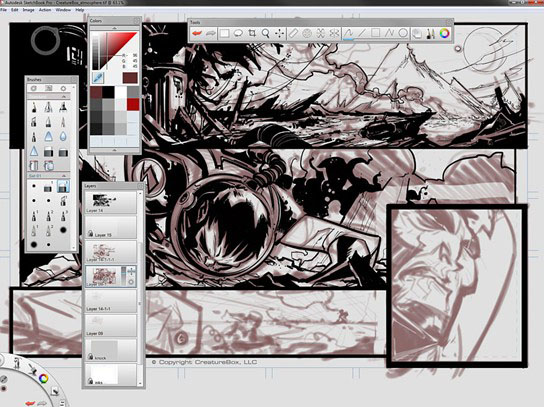Open the Edit menu
Image resolution: width=544 pixels, height=407 pixels.
[15, 10]
